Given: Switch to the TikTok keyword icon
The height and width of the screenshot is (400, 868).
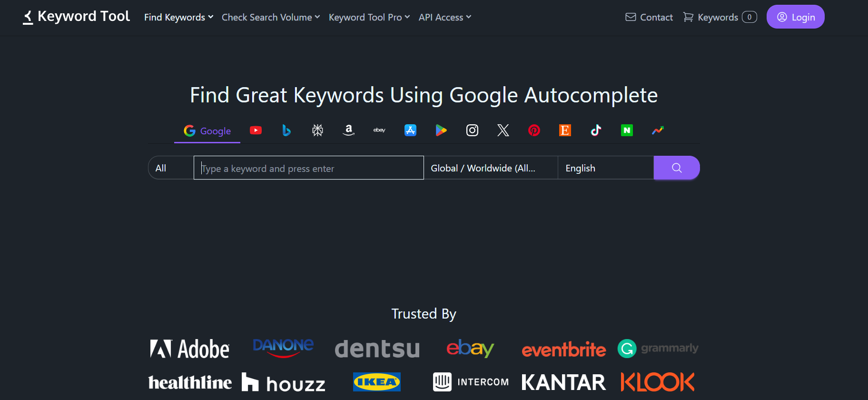Looking at the screenshot, I should (596, 130).
